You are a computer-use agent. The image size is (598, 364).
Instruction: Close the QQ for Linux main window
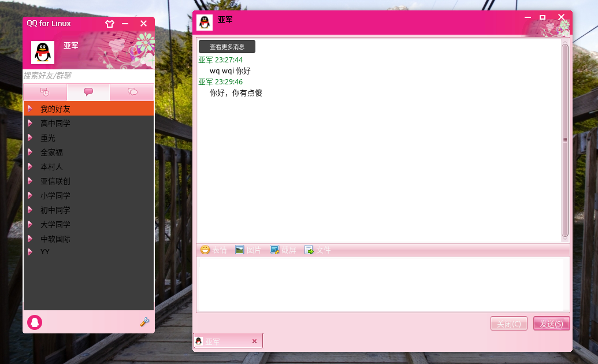point(143,24)
